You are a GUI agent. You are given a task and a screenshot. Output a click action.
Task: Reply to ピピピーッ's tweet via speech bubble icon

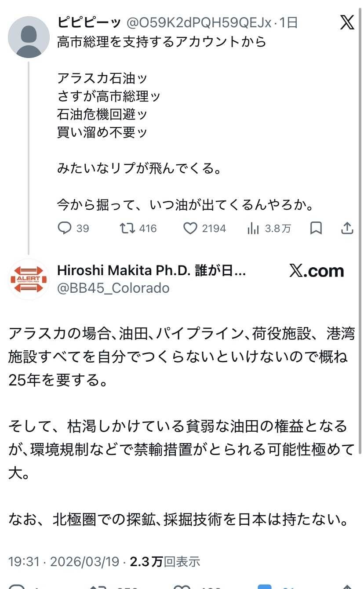65,228
